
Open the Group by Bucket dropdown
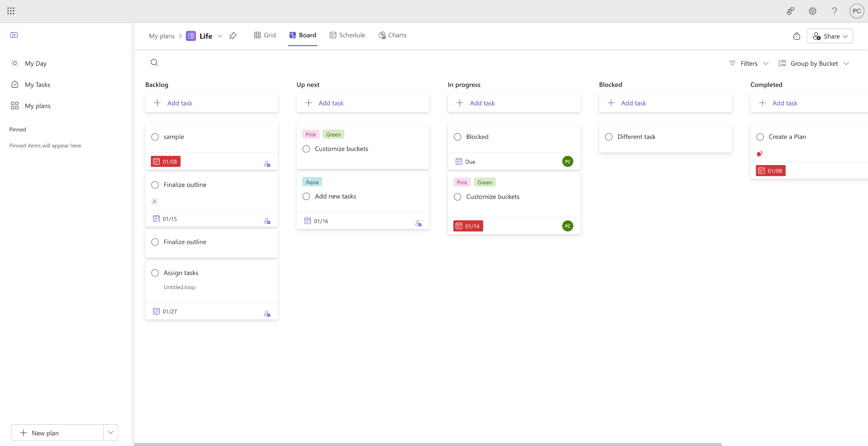coord(814,63)
